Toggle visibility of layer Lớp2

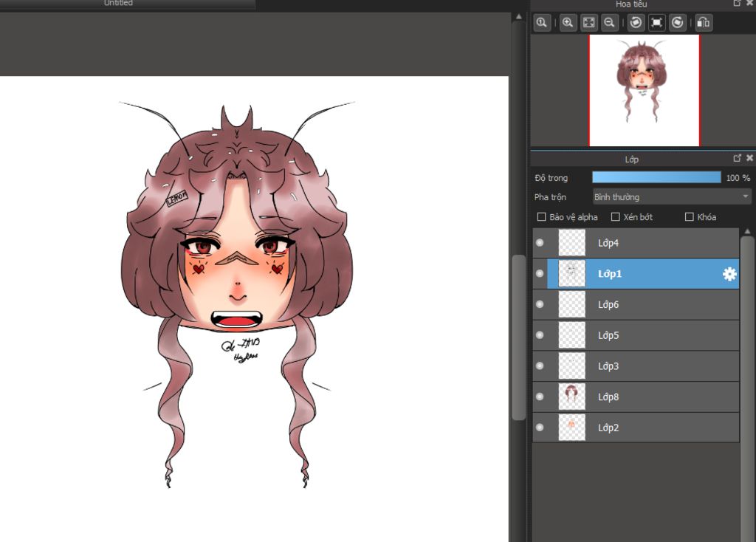[x=540, y=428]
